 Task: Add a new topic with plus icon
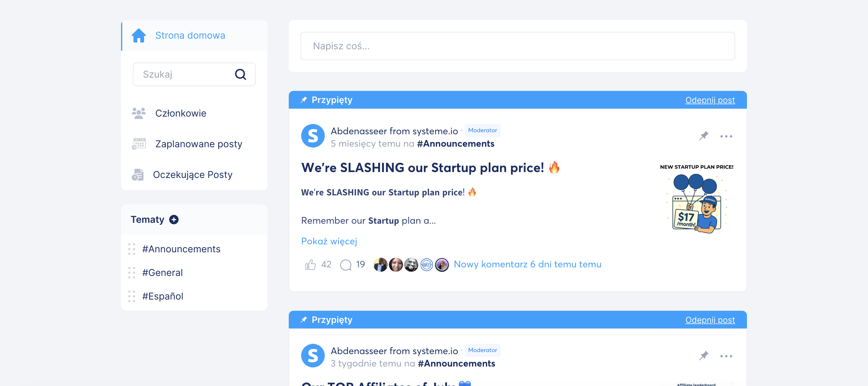point(174,220)
